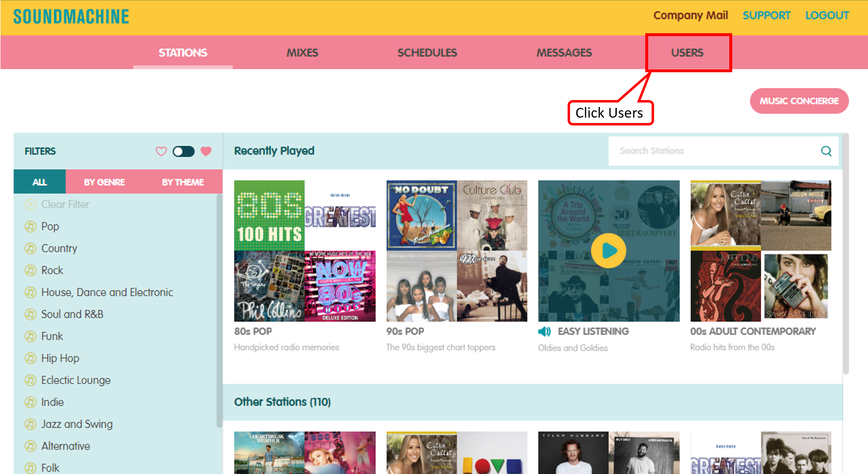
Task: Click the Music Concierge button
Action: click(799, 101)
